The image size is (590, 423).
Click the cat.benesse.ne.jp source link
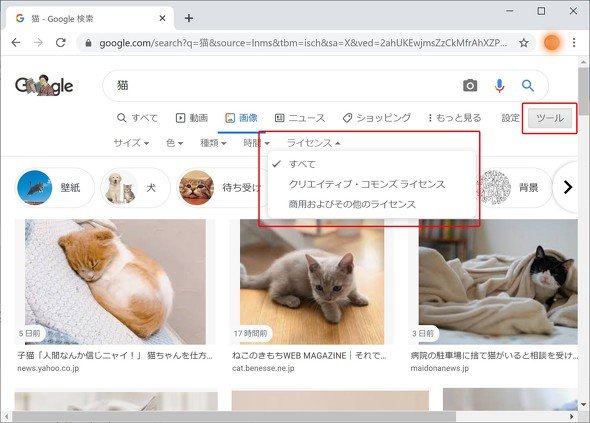coord(263,368)
